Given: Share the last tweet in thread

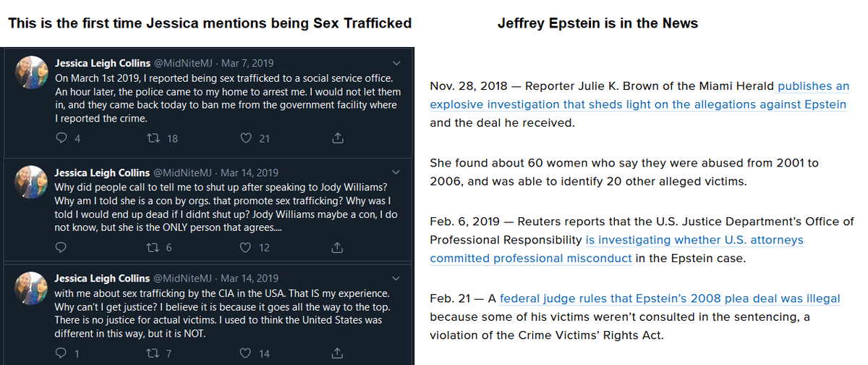Looking at the screenshot, I should click(336, 353).
